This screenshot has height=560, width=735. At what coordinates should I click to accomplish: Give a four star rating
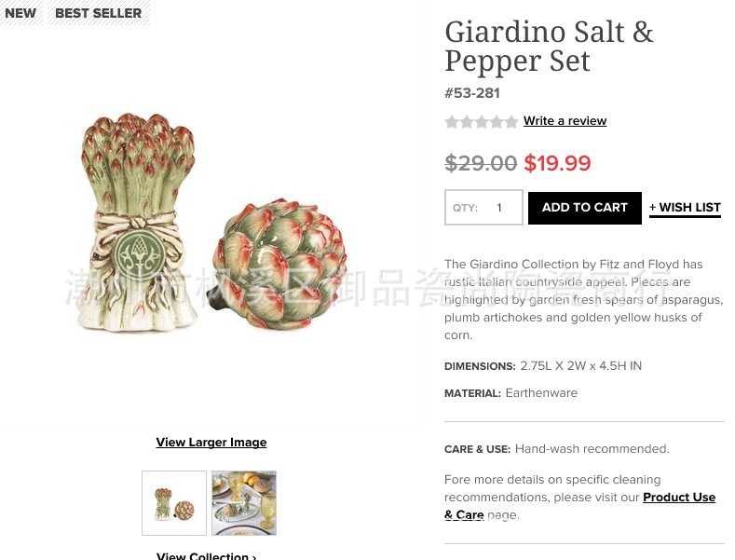[x=497, y=122]
